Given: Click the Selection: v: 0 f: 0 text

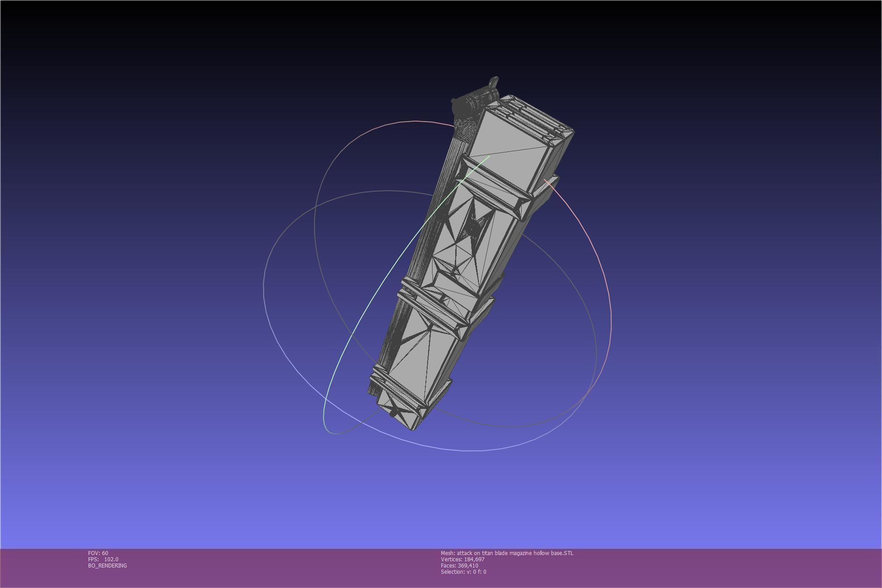Looking at the screenshot, I should (463, 572).
